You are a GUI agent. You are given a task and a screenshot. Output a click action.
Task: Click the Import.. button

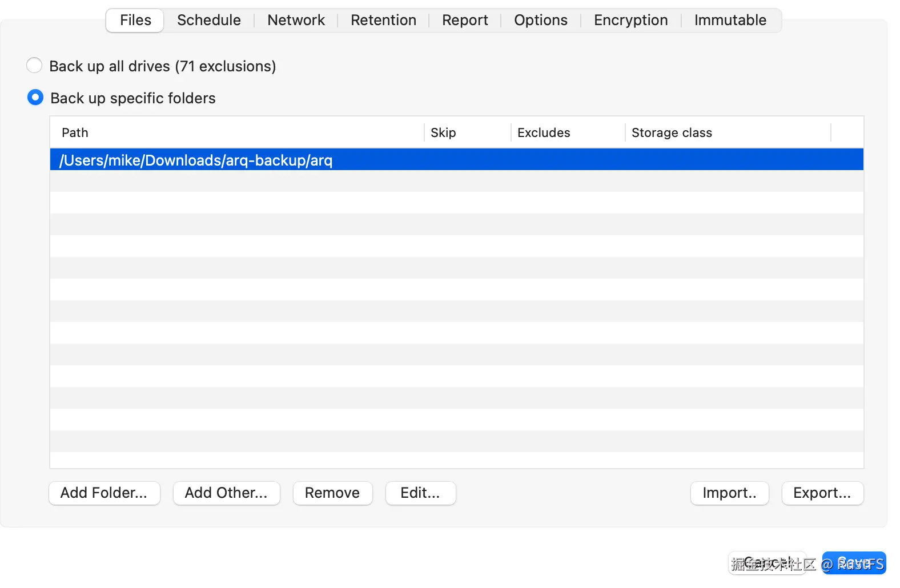pyautogui.click(x=729, y=493)
